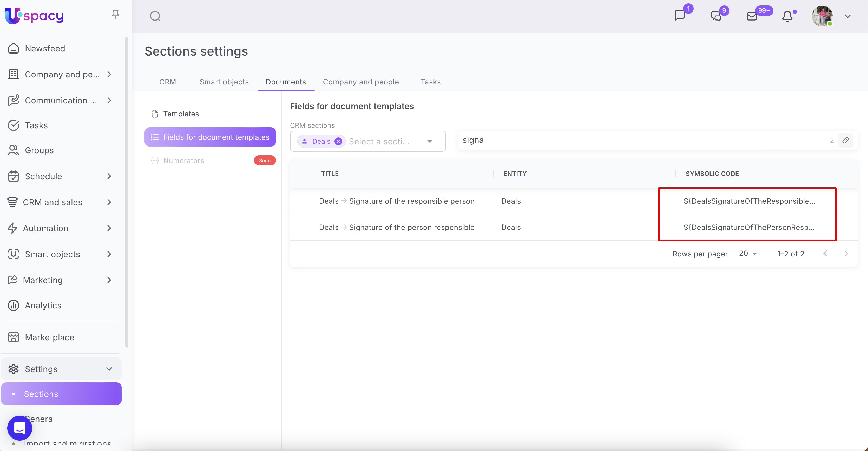The width and height of the screenshot is (868, 451).
Task: Go to next page of results
Action: [846, 254]
